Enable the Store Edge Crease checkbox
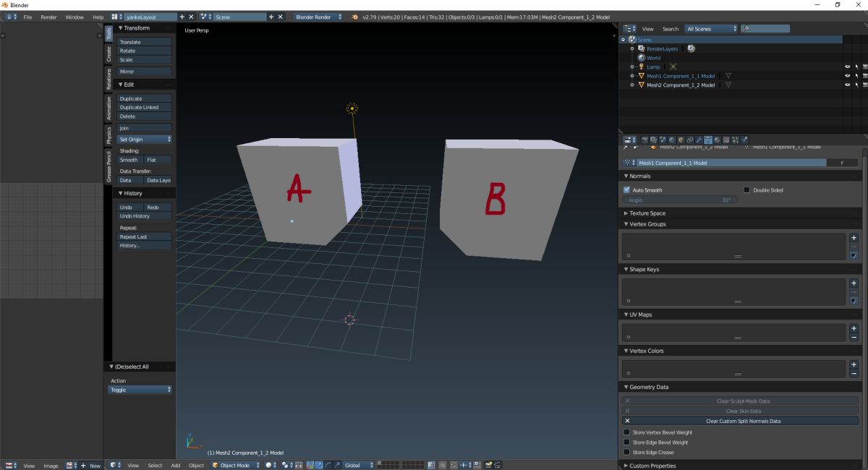 point(627,453)
